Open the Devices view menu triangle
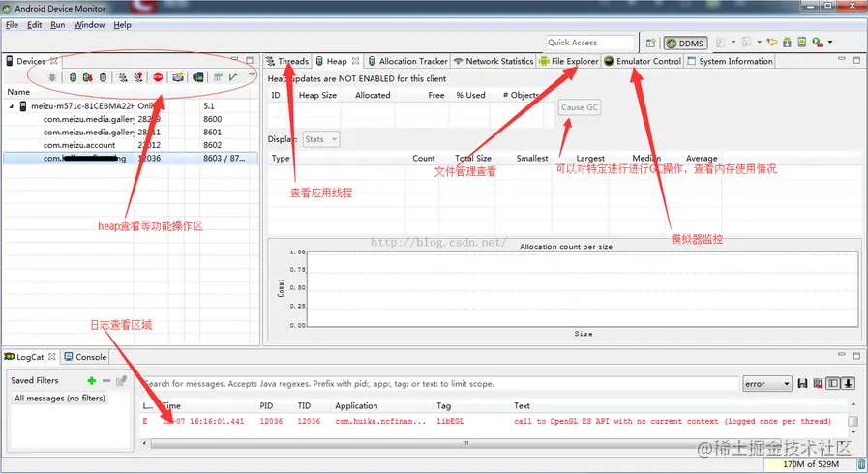The height and width of the screenshot is (474, 868). 252,74
